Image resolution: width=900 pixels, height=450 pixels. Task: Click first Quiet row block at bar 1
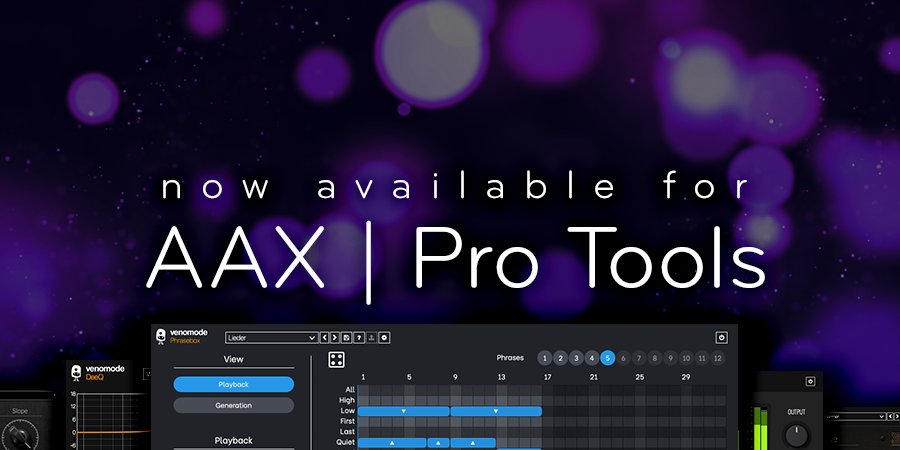coord(392,443)
